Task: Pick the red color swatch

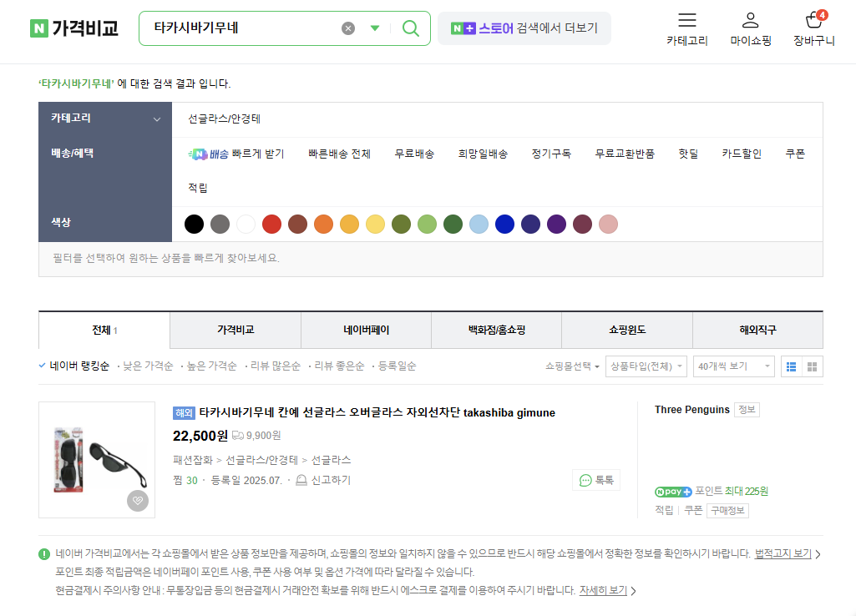Action: (x=272, y=225)
